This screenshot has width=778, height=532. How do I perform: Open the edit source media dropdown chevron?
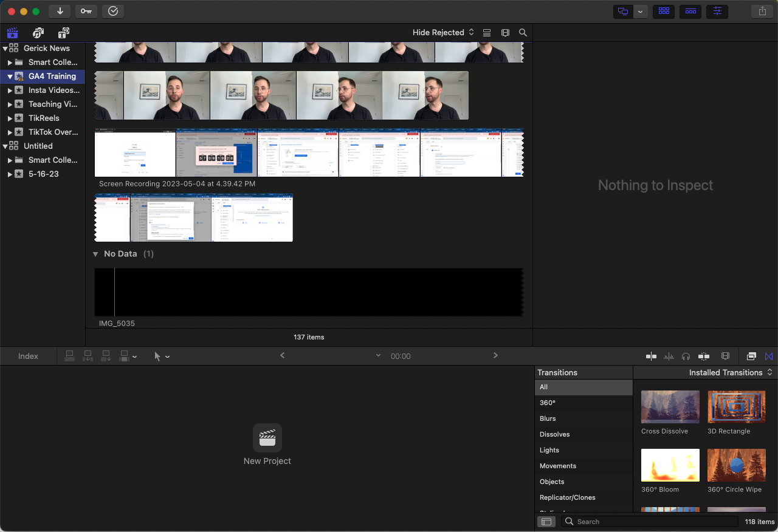134,357
